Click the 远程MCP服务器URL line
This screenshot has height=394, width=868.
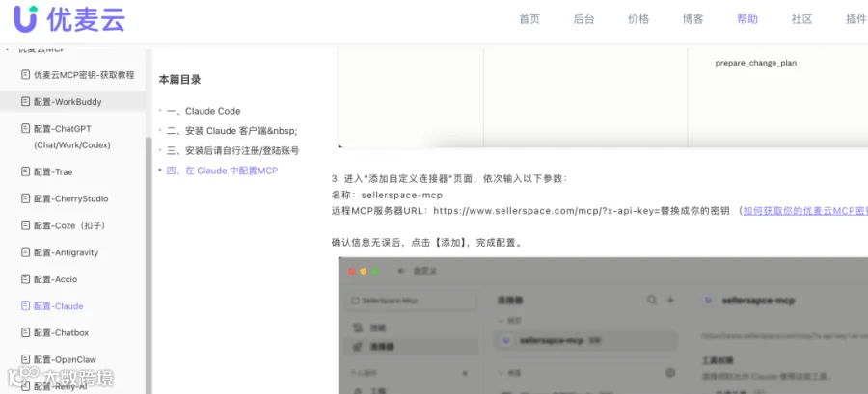click(x=530, y=211)
